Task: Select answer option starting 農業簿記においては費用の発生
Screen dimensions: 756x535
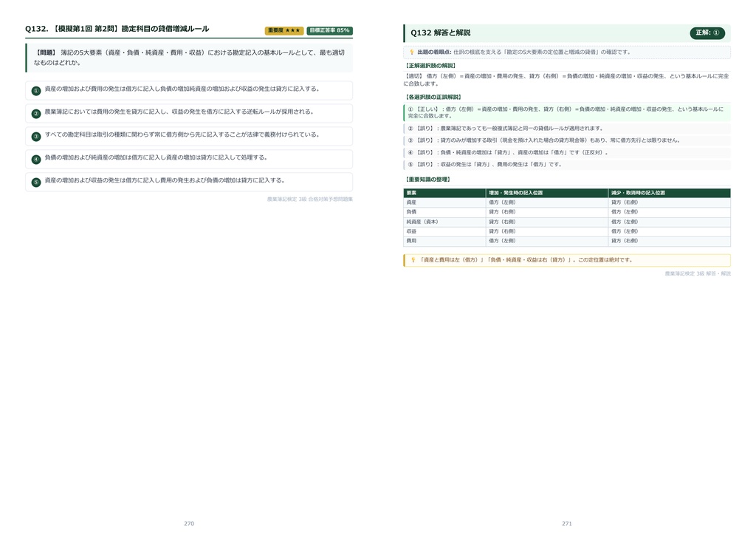Action: coord(189,113)
